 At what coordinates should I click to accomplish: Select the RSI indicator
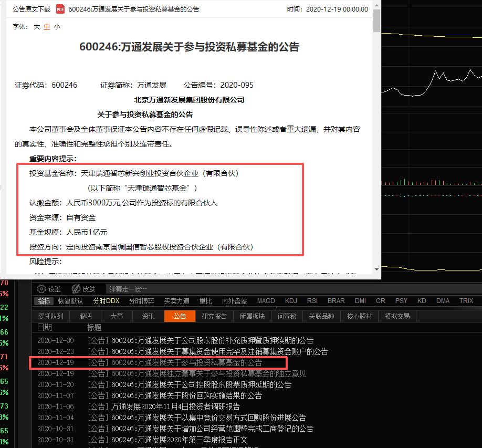[312, 301]
